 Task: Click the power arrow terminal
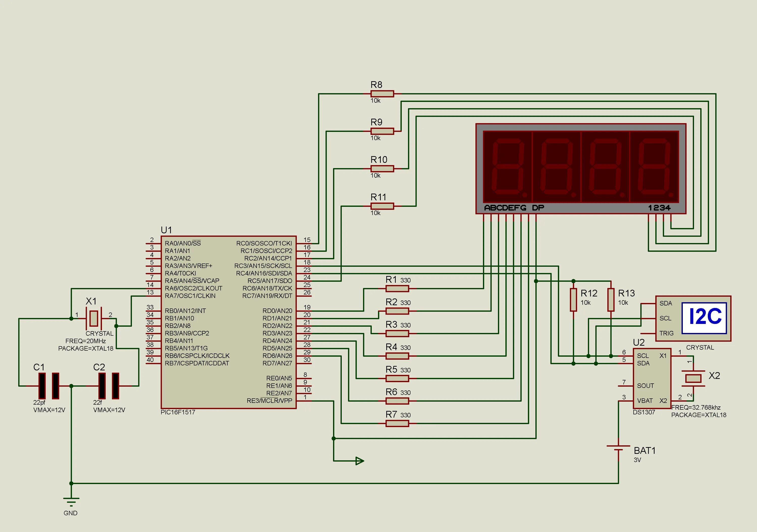359,461
